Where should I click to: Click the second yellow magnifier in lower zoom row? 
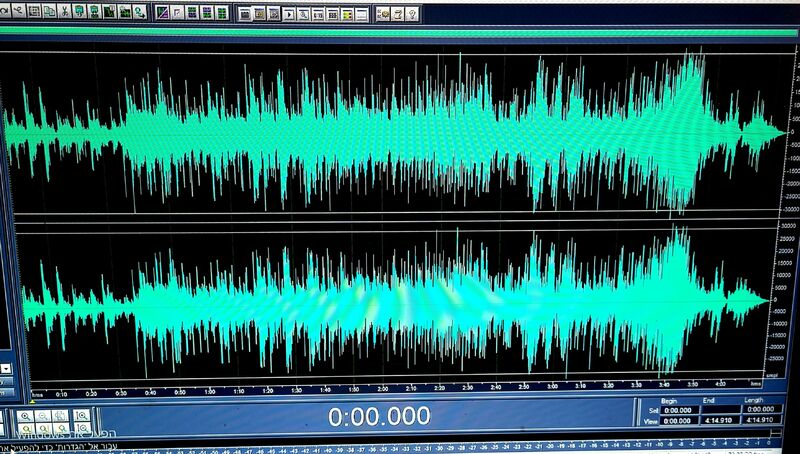44,428
